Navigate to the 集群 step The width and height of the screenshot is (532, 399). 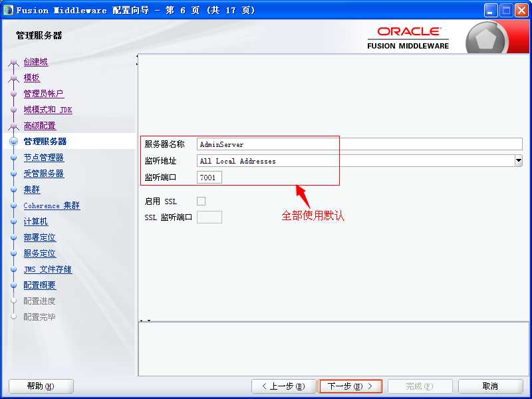(32, 190)
